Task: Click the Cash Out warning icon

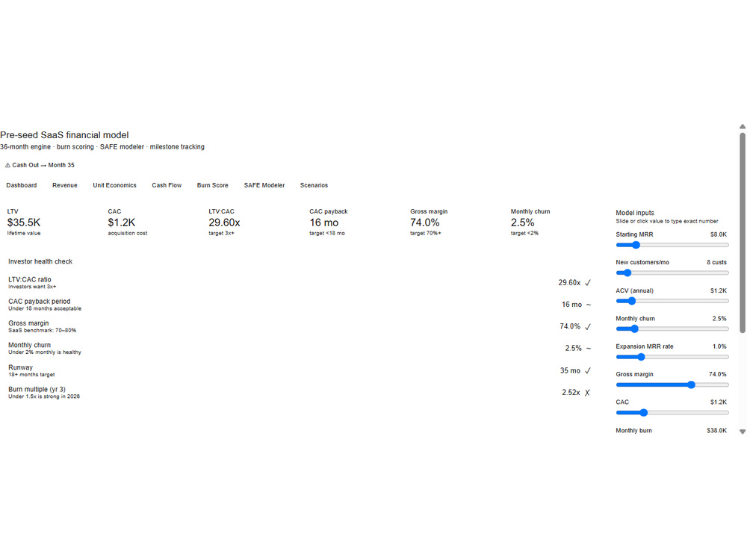Action: pyautogui.click(x=7, y=165)
